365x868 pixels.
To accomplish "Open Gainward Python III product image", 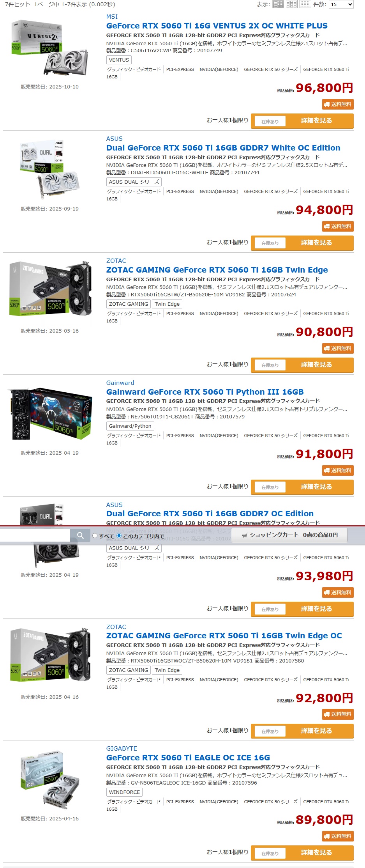I will point(50,414).
